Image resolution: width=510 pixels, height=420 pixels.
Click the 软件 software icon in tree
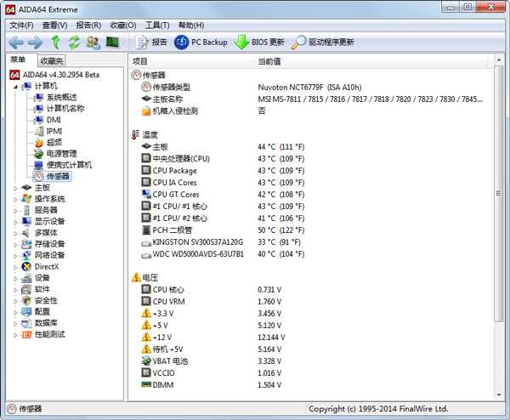click(x=26, y=289)
